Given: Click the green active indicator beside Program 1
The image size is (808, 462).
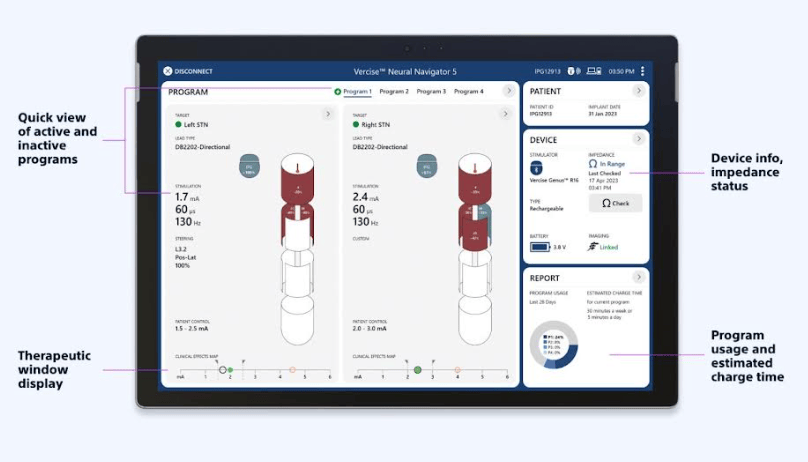Looking at the screenshot, I should (338, 92).
